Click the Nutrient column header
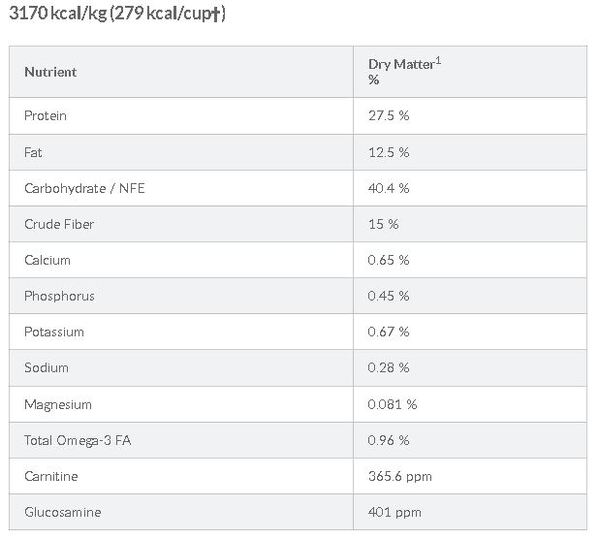 (50, 72)
